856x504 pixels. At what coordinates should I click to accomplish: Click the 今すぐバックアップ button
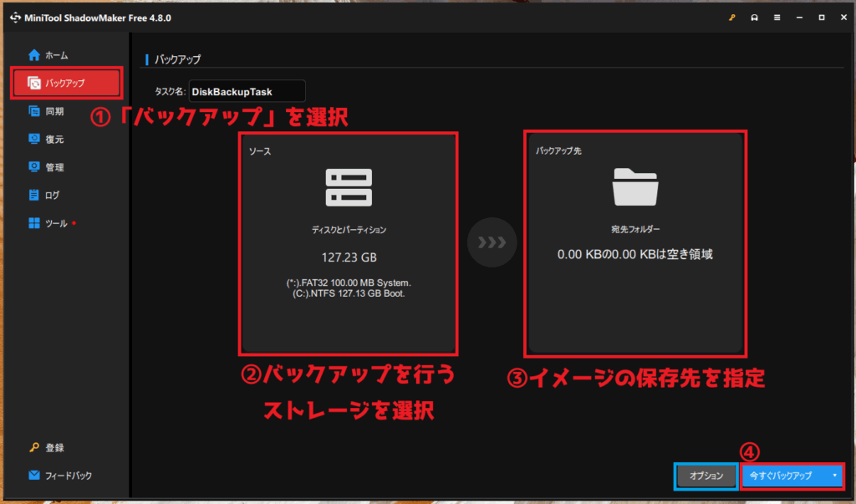pos(781,476)
